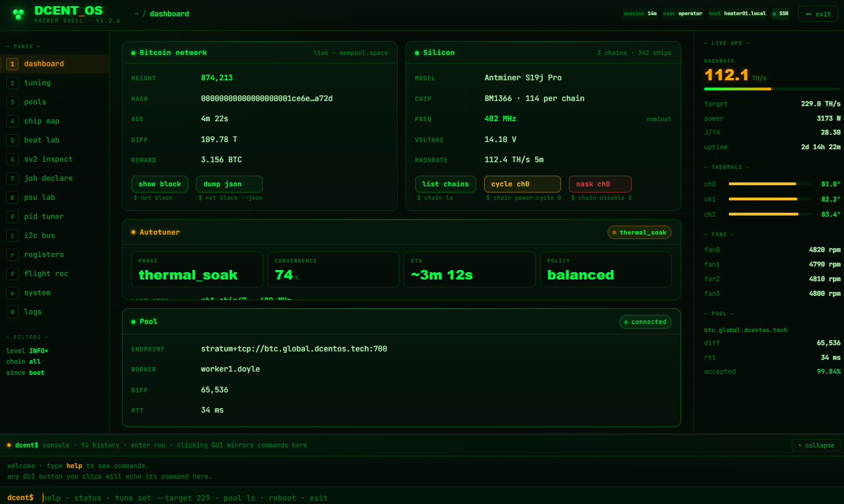Click the key 2 badge beside tuning
This screenshot has height=504, width=844.
click(12, 83)
